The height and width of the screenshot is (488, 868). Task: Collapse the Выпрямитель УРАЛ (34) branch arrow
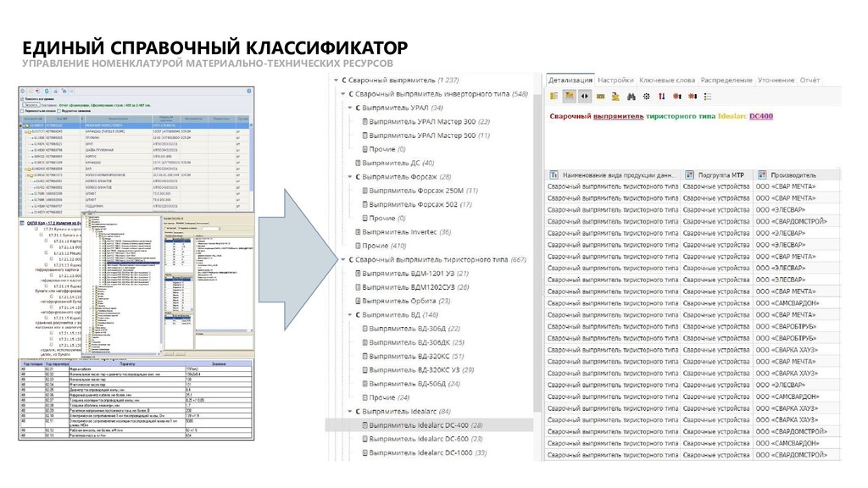(350, 108)
